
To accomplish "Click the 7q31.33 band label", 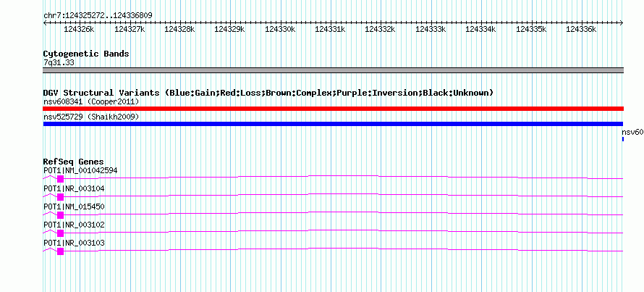I will (59, 63).
